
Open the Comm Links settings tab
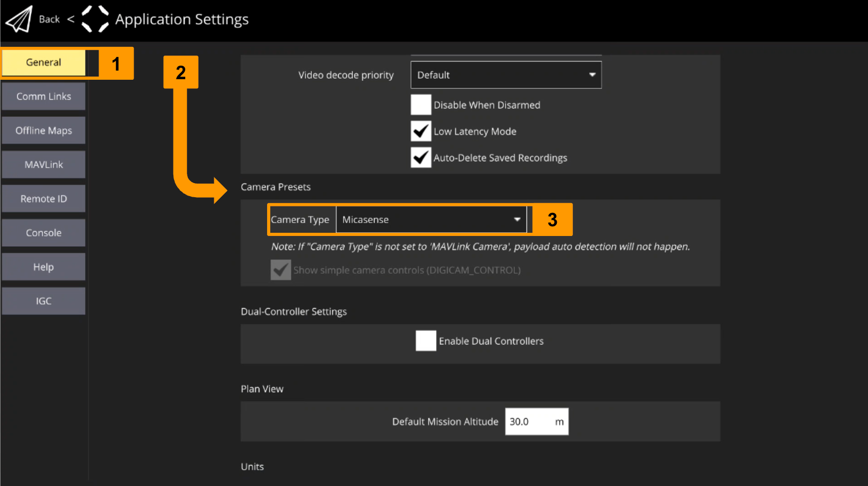pyautogui.click(x=44, y=96)
